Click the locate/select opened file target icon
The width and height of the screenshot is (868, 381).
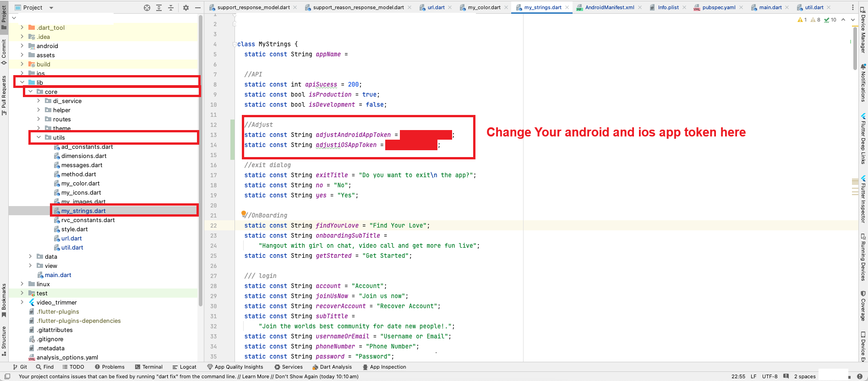click(147, 8)
